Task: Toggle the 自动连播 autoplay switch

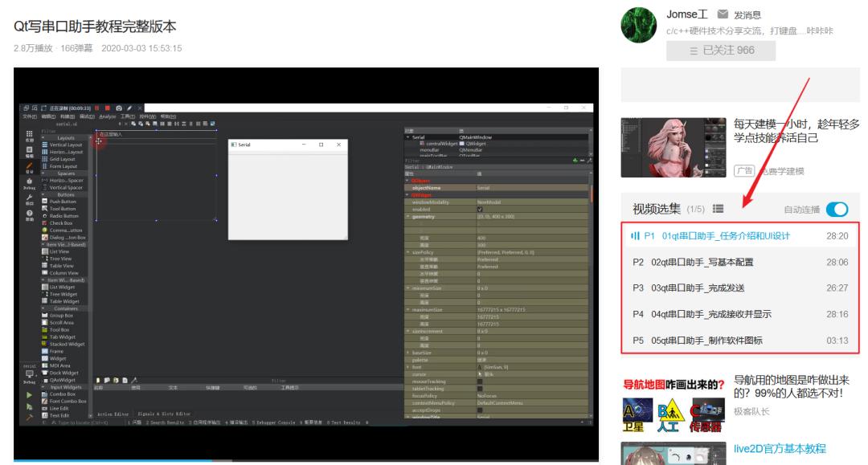Action: [x=836, y=207]
